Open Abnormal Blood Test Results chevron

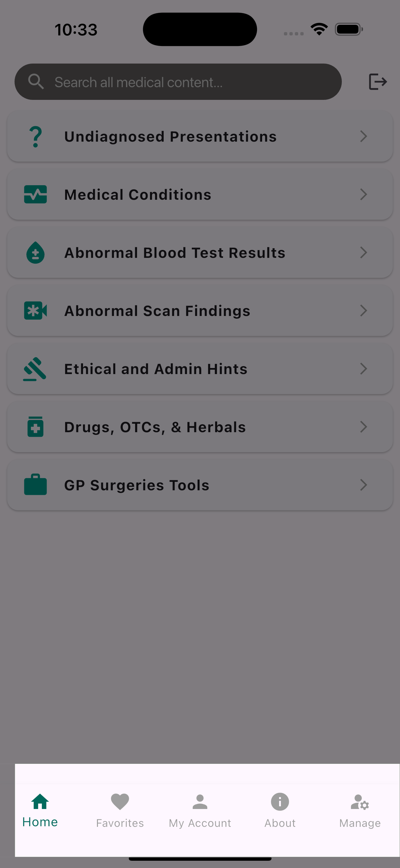[363, 252]
